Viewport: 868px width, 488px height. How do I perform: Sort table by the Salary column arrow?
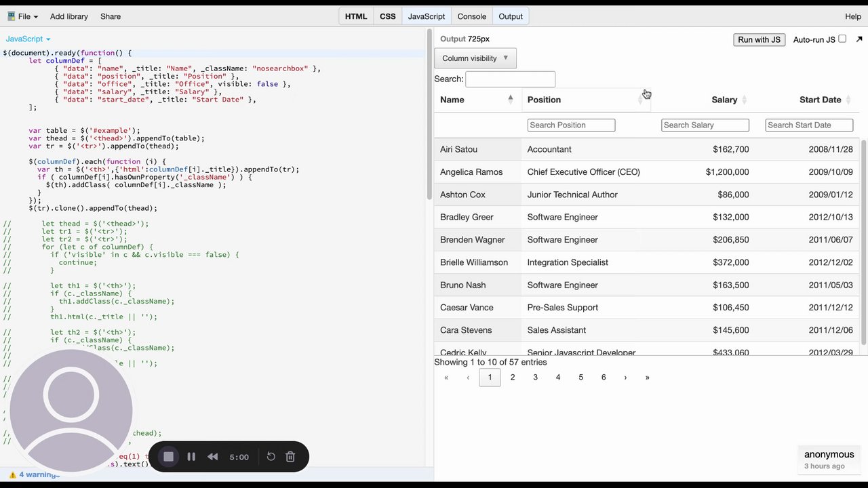[x=744, y=100]
